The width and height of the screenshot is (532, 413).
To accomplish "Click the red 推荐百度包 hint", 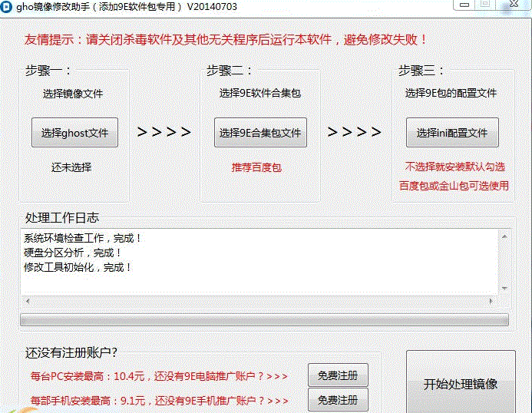I will click(x=256, y=167).
